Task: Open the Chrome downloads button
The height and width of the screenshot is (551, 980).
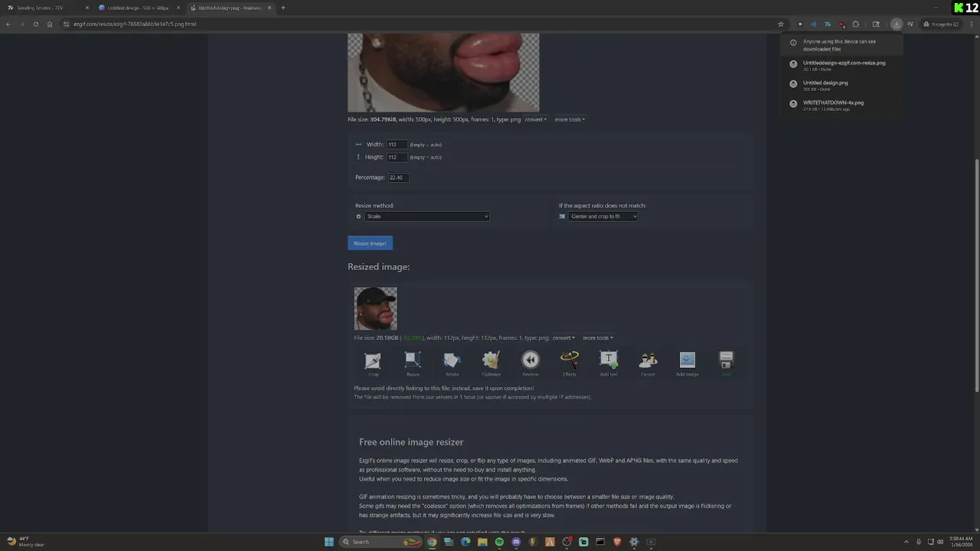Action: pos(897,24)
